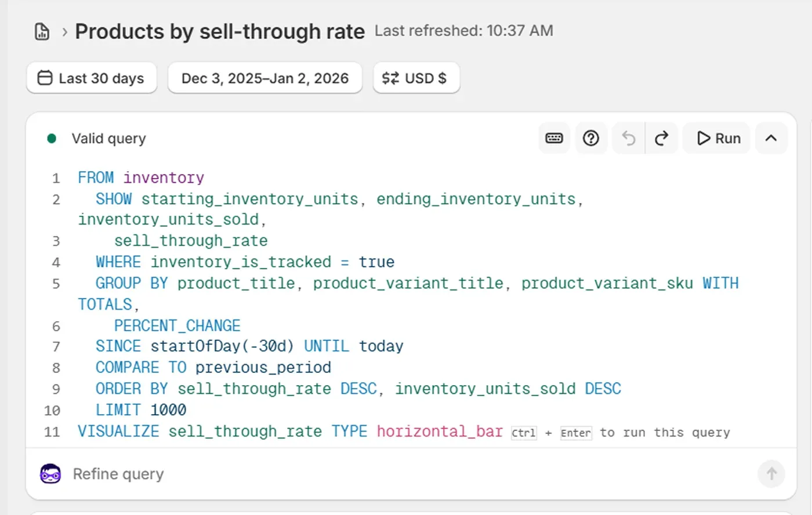Click the undo arrow in query toolbar
Screen dimensions: 812x515
point(628,138)
